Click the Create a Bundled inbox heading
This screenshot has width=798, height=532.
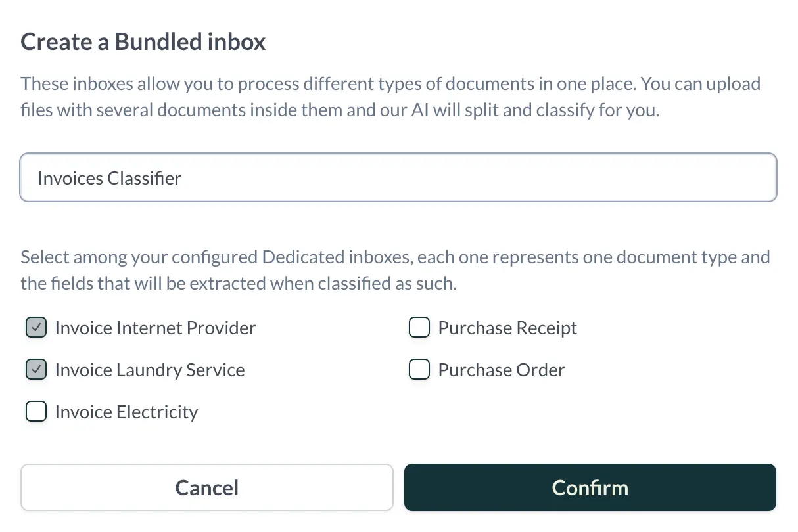(143, 41)
